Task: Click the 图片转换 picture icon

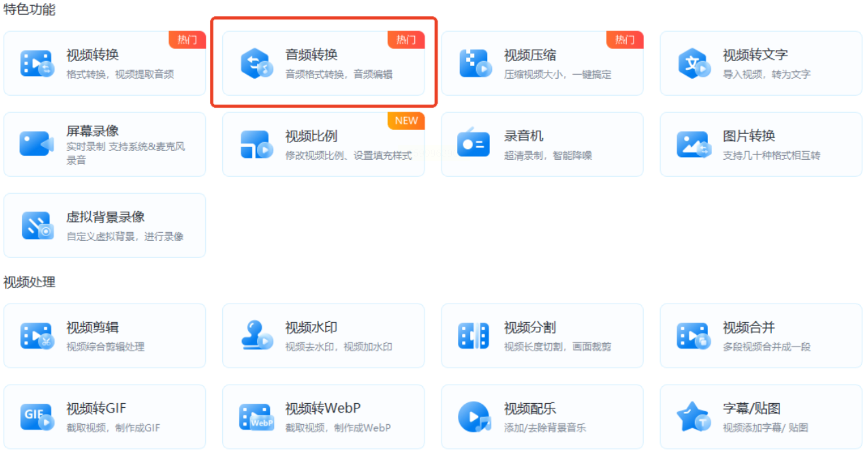Action: [693, 145]
